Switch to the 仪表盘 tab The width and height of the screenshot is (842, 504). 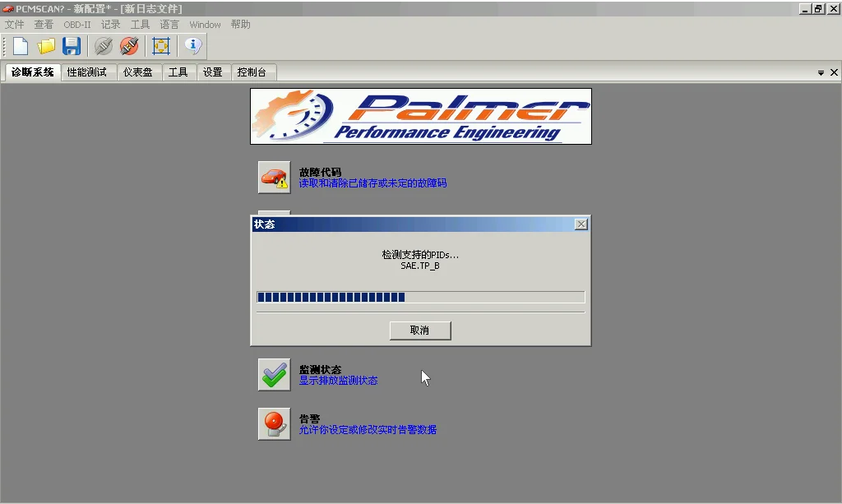click(x=138, y=72)
